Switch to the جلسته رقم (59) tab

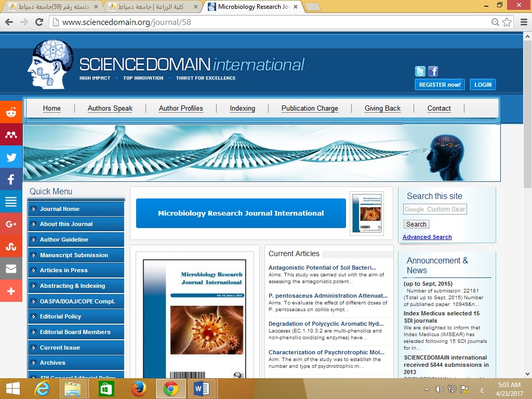(x=53, y=6)
